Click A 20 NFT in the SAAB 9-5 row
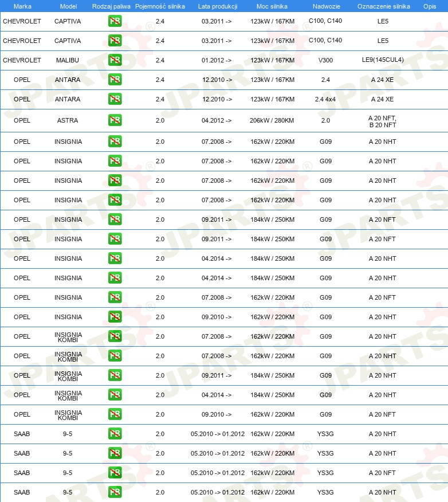This screenshot has width=448, height=502. click(382, 473)
